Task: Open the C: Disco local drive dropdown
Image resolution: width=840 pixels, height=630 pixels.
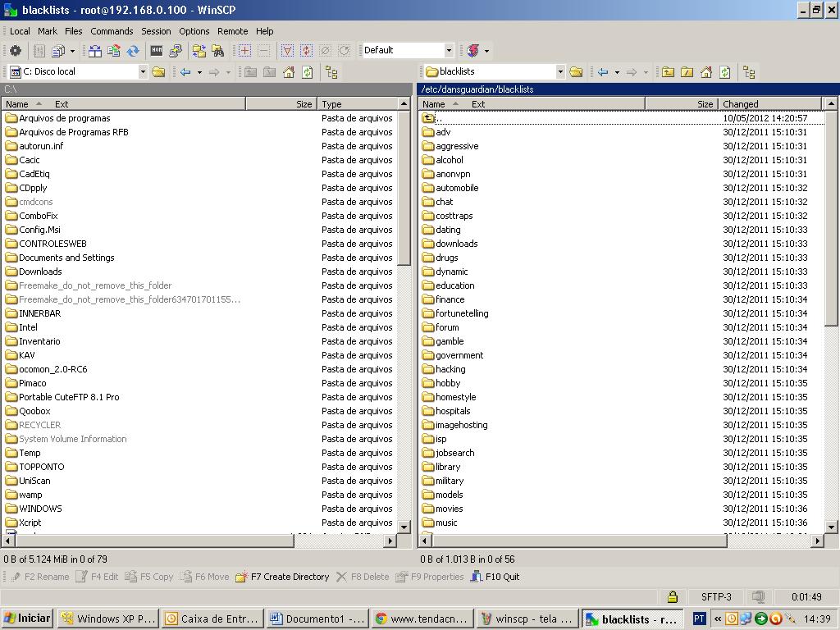Action: (x=143, y=72)
